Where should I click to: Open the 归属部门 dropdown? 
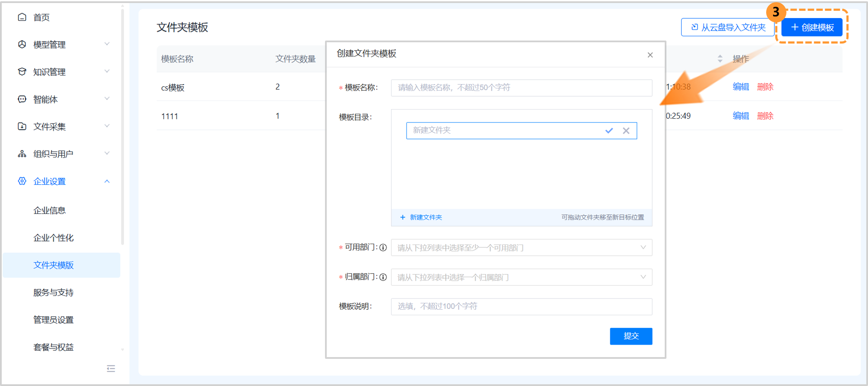click(x=521, y=277)
